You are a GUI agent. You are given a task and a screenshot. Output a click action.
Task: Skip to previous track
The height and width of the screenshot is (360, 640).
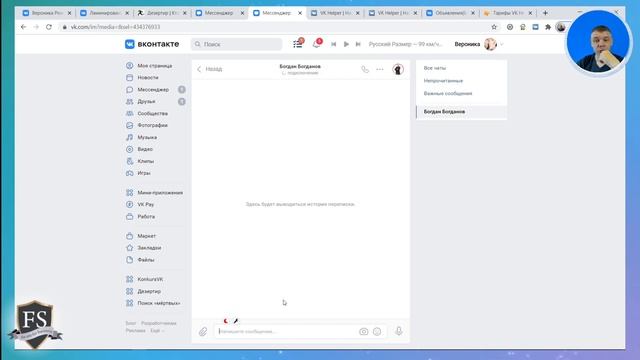[x=333, y=44]
